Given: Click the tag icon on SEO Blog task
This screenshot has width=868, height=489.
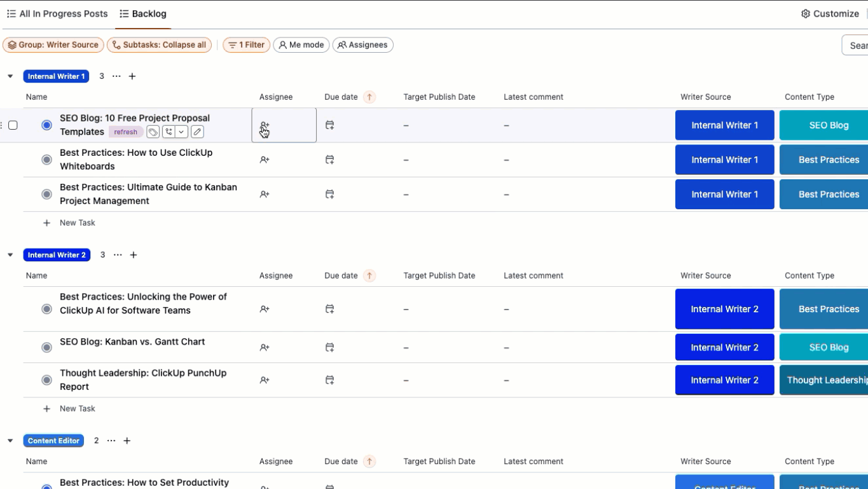Looking at the screenshot, I should (153, 132).
